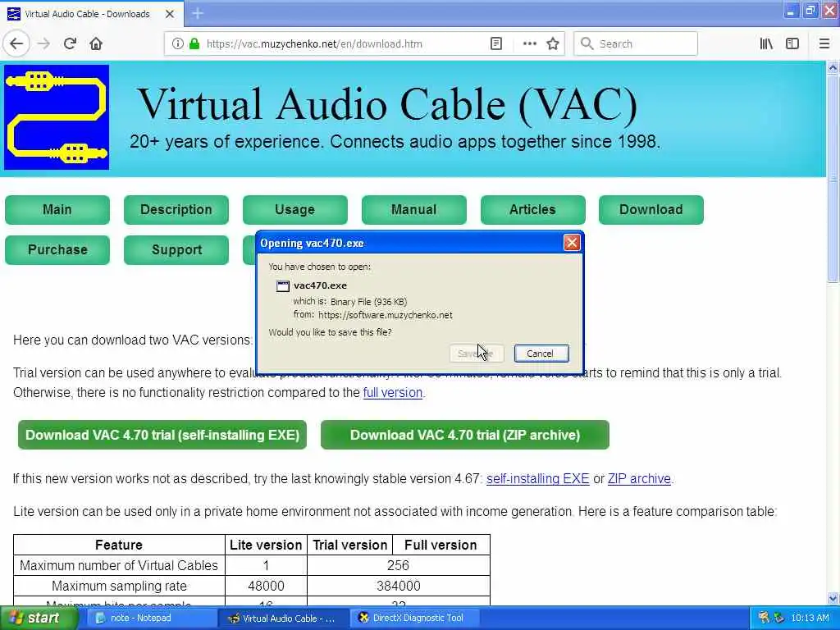The width and height of the screenshot is (840, 630).
Task: Click into the Firefox Search box
Action: tap(636, 44)
